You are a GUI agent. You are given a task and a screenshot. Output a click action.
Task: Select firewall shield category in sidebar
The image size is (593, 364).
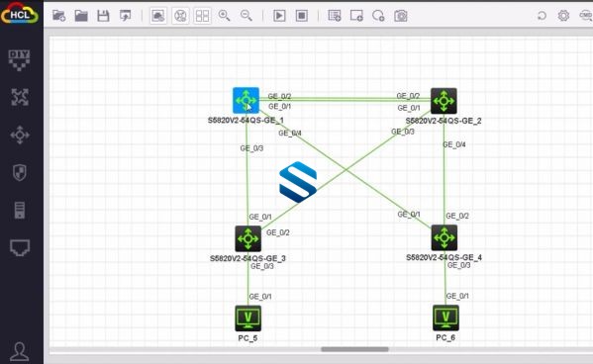point(20,173)
